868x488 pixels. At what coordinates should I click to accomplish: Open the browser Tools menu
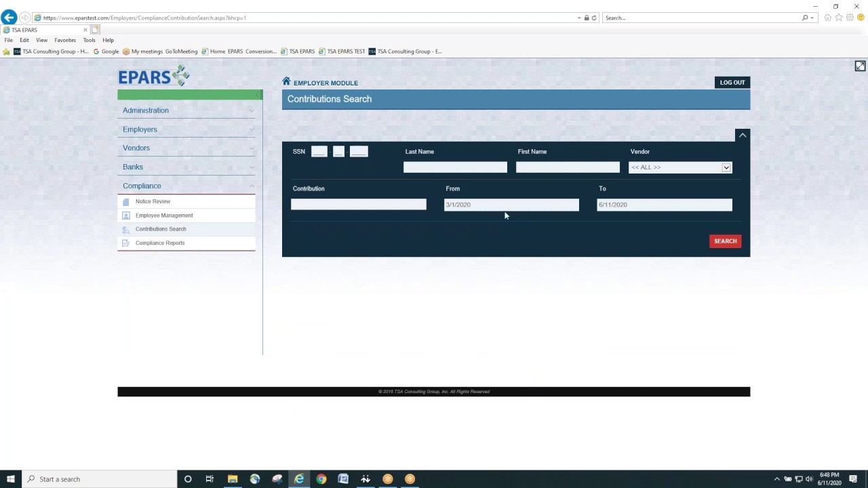click(90, 40)
